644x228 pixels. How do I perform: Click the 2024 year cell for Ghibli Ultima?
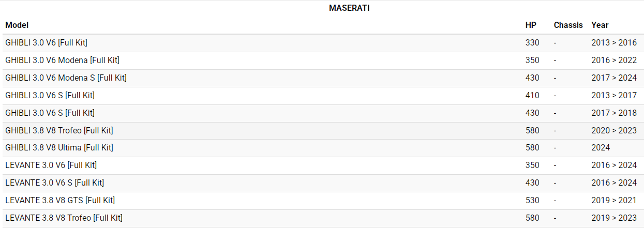pyautogui.click(x=601, y=148)
